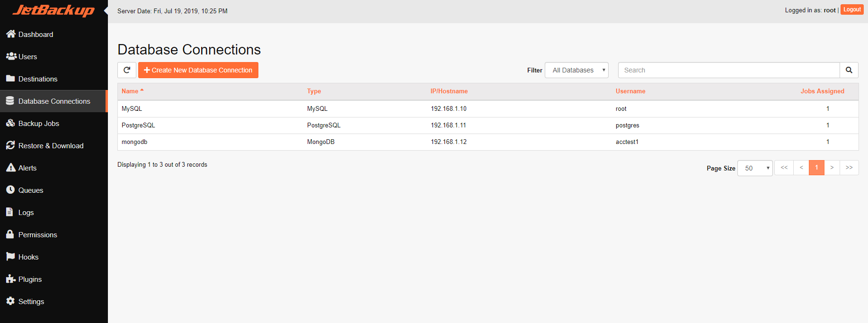The height and width of the screenshot is (323, 868).
Task: Click the Hooks flag icon
Action: [10, 257]
